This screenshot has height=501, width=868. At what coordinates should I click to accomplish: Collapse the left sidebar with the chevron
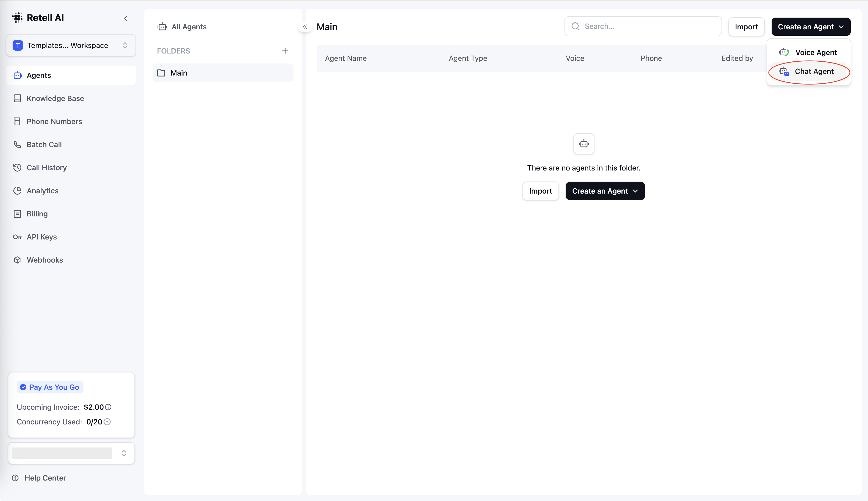(x=126, y=18)
